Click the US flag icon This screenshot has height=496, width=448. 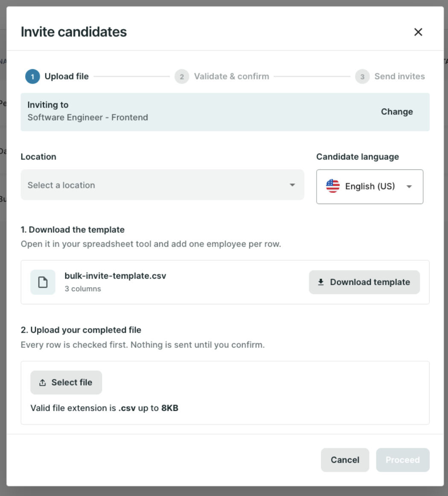coord(333,186)
